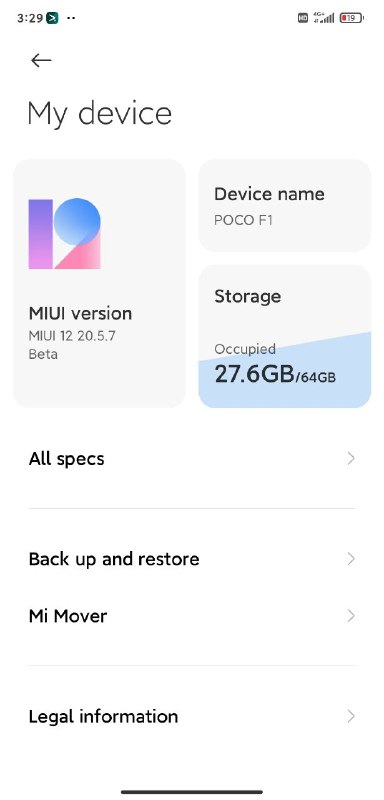
Task: Open the Storage occupied usage card
Action: (285, 336)
